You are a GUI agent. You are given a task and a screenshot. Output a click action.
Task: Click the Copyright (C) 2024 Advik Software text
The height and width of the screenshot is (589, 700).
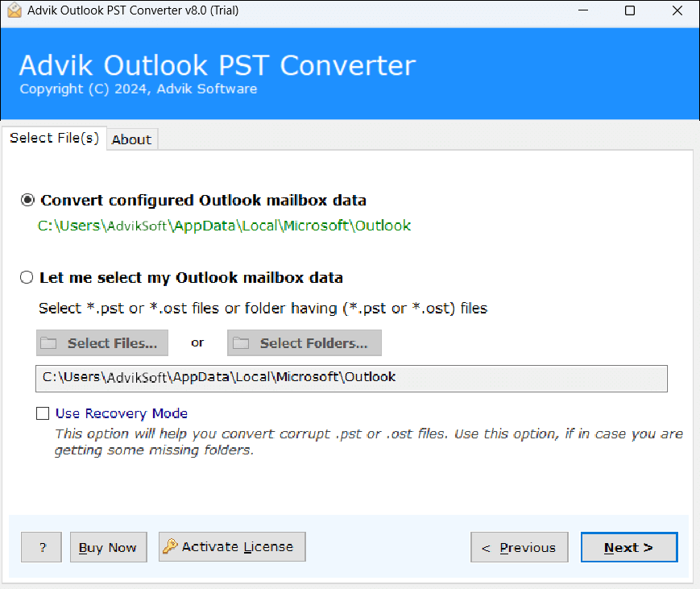click(139, 89)
